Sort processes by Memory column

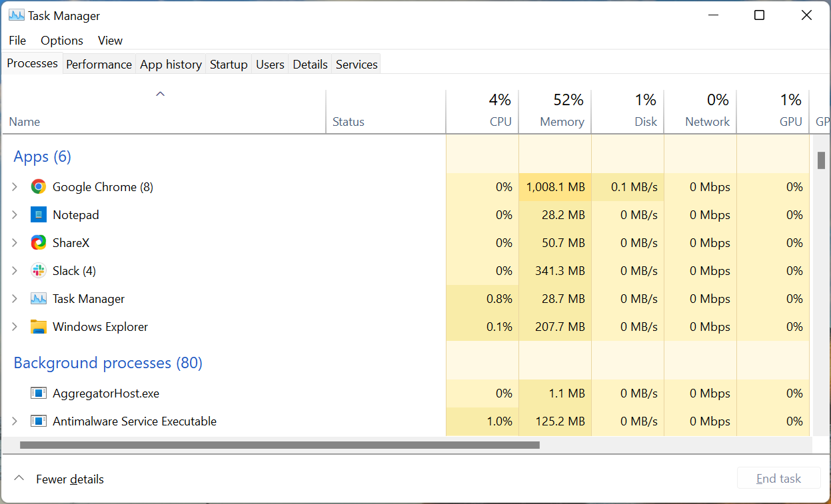561,110
